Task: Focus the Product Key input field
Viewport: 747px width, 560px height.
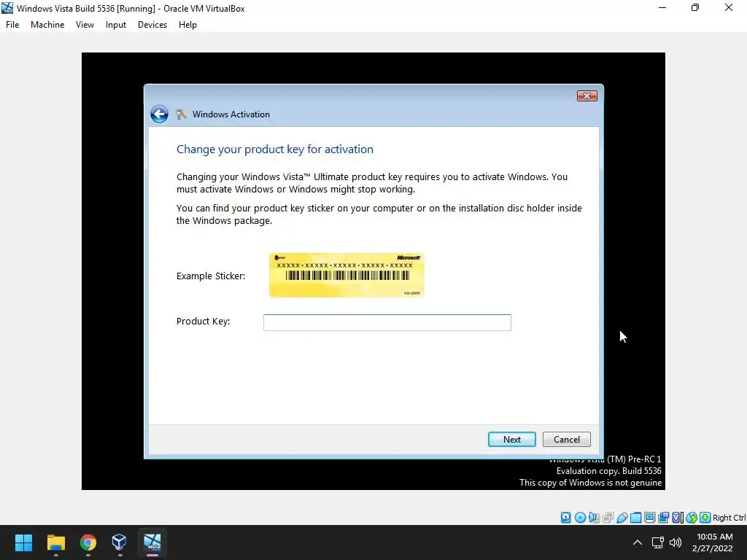Action: pos(387,322)
